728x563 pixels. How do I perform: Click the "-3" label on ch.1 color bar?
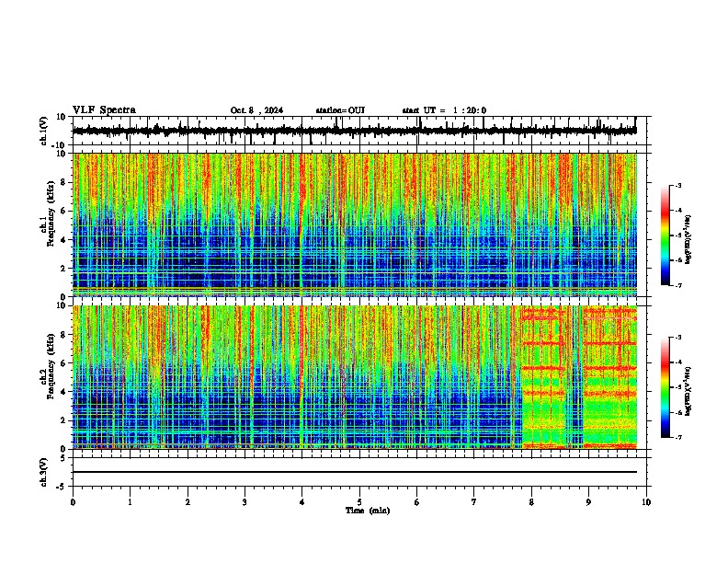point(678,185)
